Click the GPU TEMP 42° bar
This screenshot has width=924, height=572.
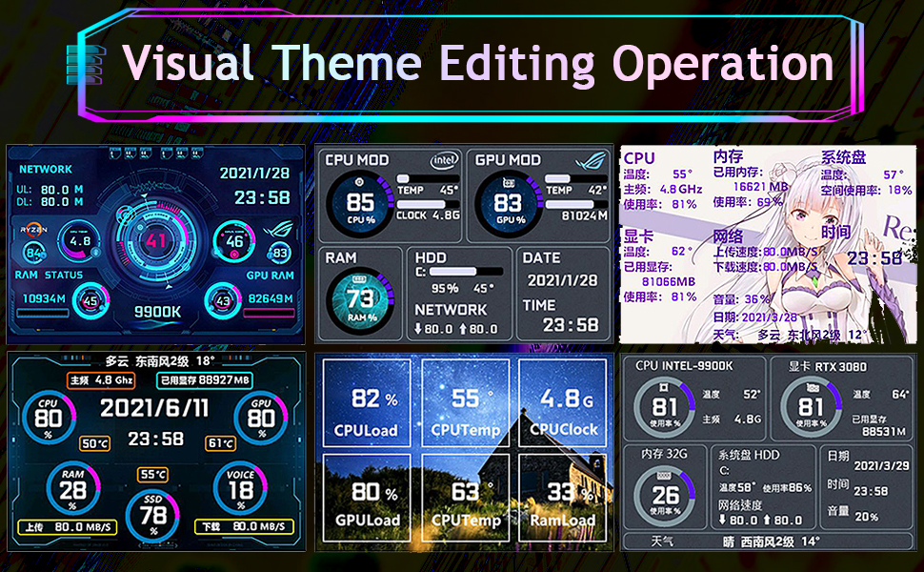click(x=575, y=178)
